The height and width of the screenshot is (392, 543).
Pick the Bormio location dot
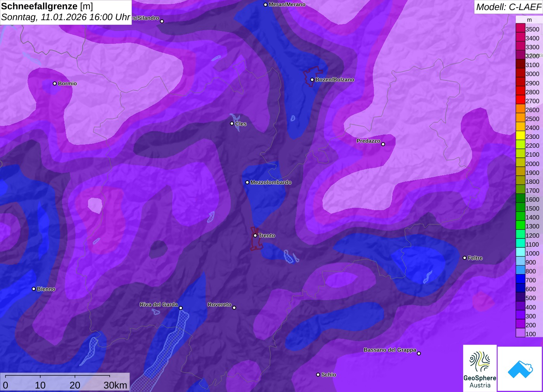(55, 83)
